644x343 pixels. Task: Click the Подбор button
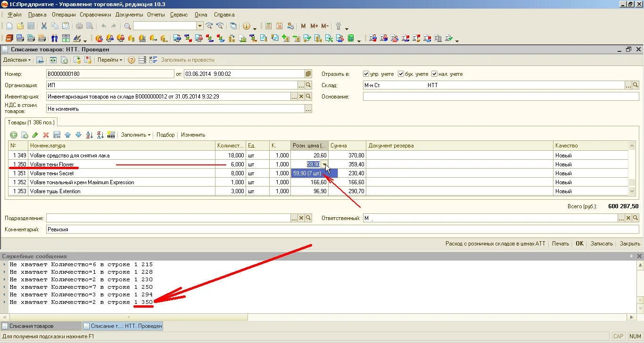165,135
